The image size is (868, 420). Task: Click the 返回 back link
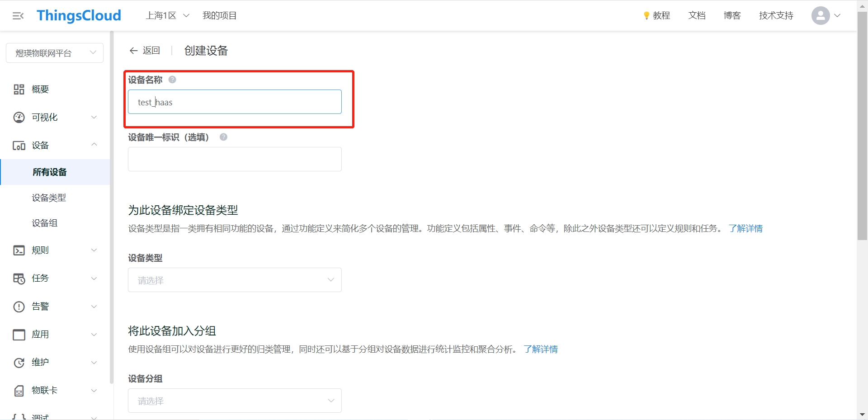(151, 51)
